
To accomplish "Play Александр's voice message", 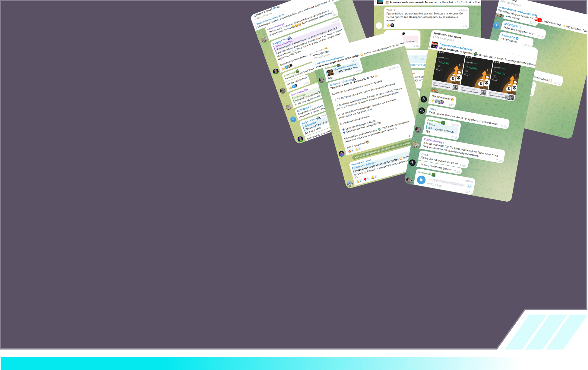I will [421, 180].
